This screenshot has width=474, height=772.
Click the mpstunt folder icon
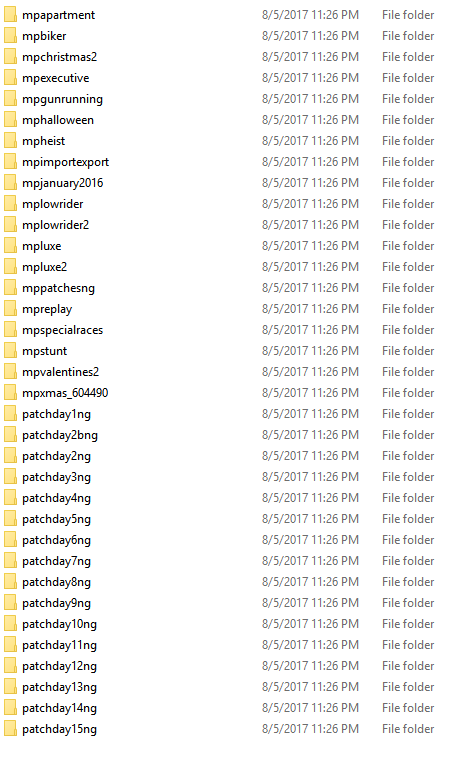tap(10, 351)
